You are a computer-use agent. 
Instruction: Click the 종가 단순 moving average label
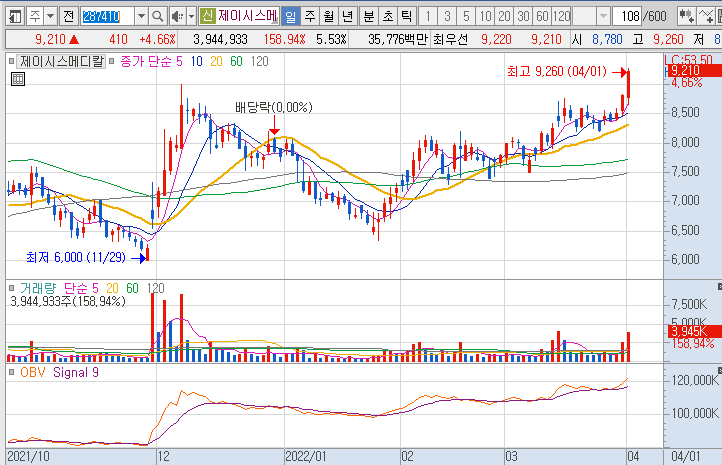click(146, 61)
